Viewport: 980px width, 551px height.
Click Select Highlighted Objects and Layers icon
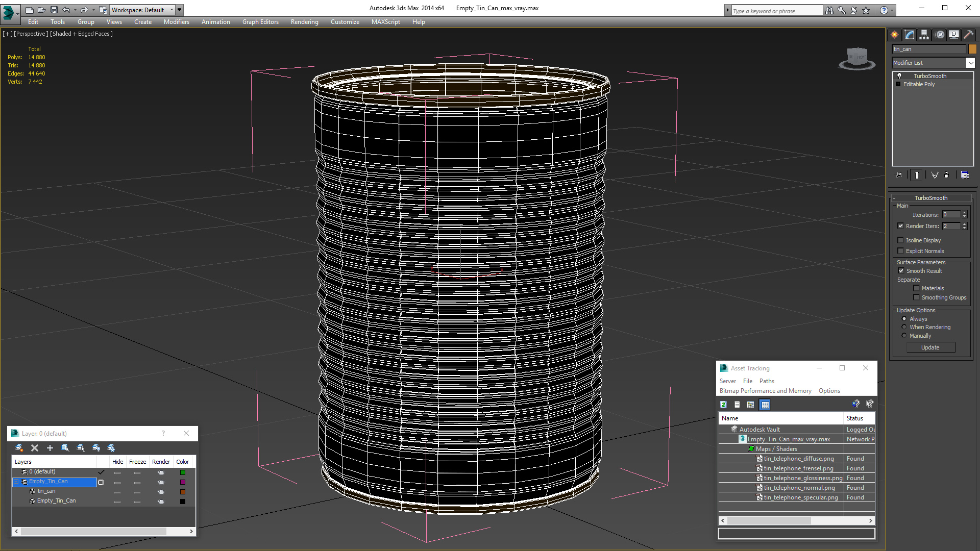pyautogui.click(x=65, y=448)
